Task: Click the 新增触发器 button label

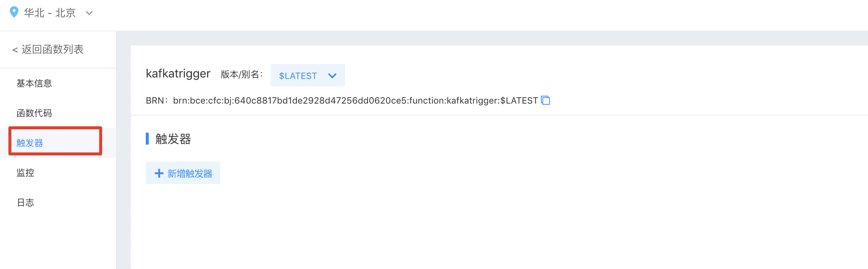Action: (190, 174)
